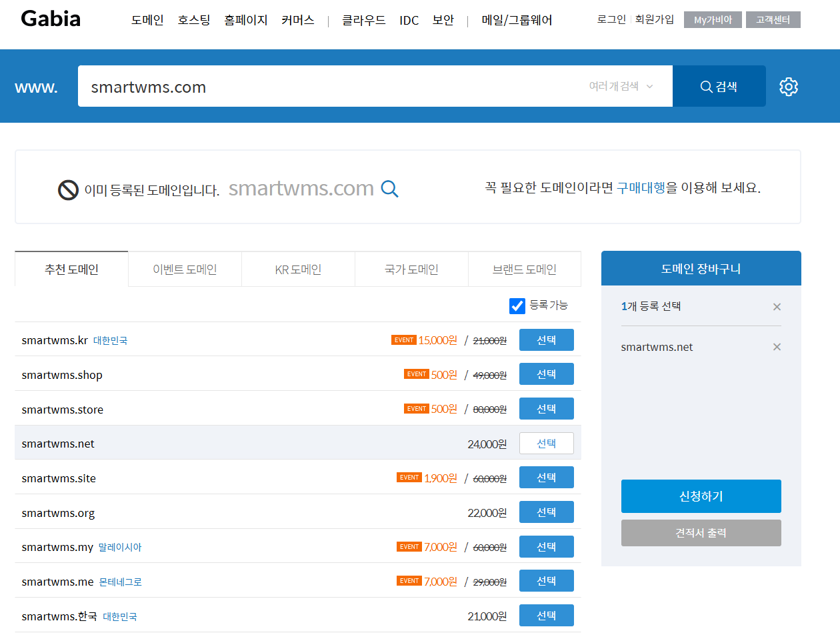Screen dimensions: 840x637
Task: Clear the '1개 등록 선택' cart header
Action: [777, 307]
